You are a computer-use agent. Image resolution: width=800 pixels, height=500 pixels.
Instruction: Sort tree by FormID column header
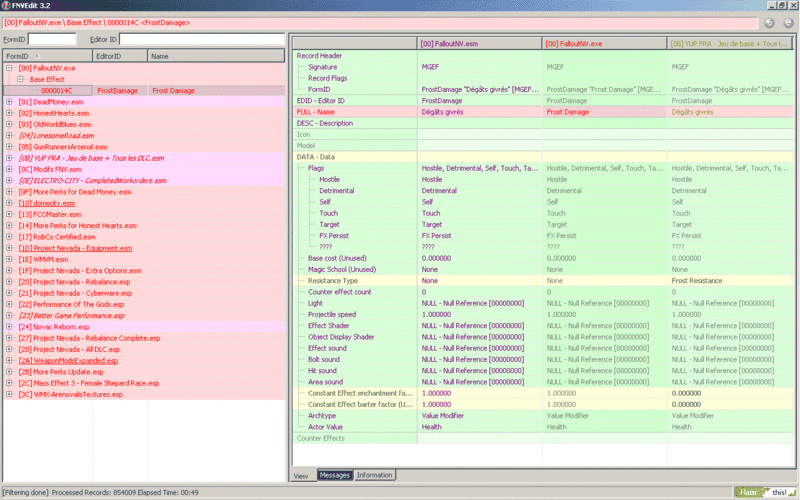(x=47, y=56)
